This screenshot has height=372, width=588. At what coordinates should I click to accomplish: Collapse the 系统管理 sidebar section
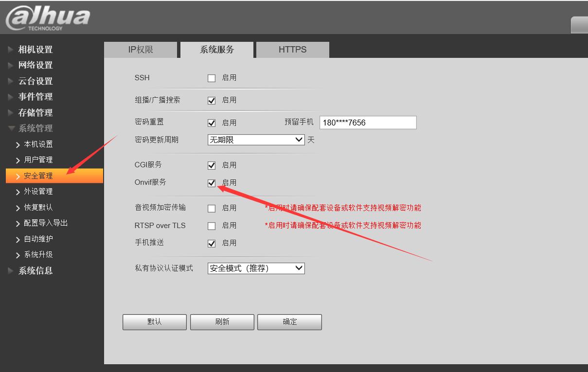tap(35, 128)
